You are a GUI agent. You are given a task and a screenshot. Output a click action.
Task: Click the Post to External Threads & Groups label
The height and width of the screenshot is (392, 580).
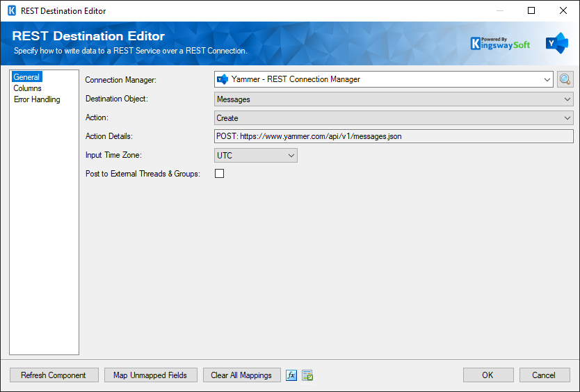[x=143, y=174]
